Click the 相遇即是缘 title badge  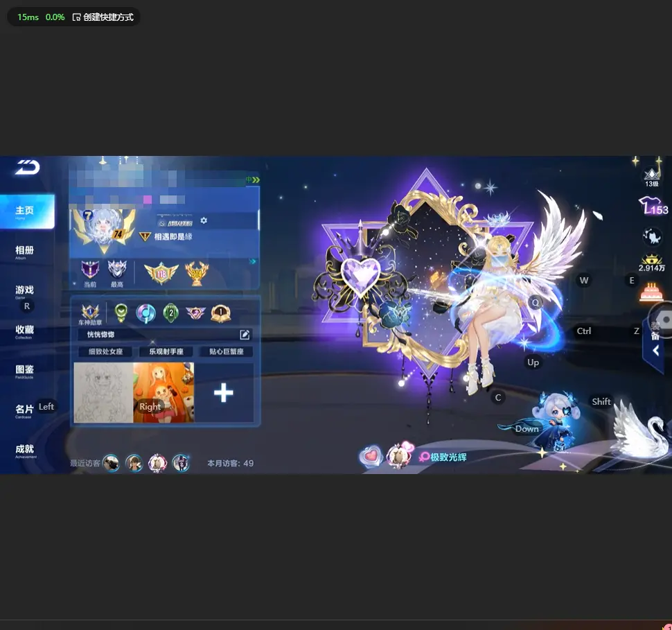(167, 237)
